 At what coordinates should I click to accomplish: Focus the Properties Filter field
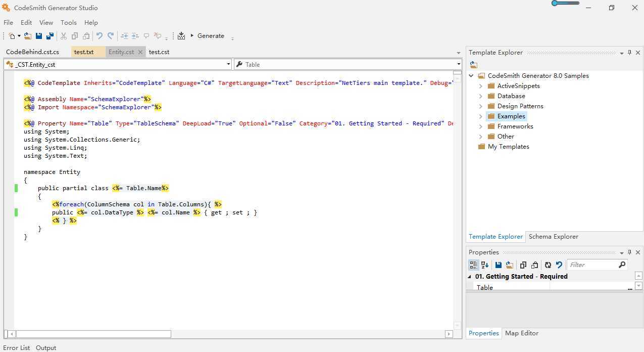593,265
